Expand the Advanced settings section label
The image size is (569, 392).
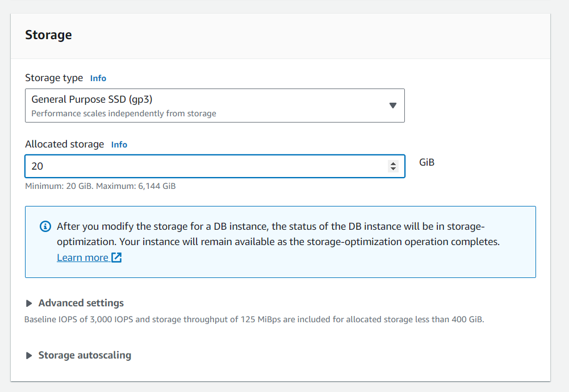[81, 303]
